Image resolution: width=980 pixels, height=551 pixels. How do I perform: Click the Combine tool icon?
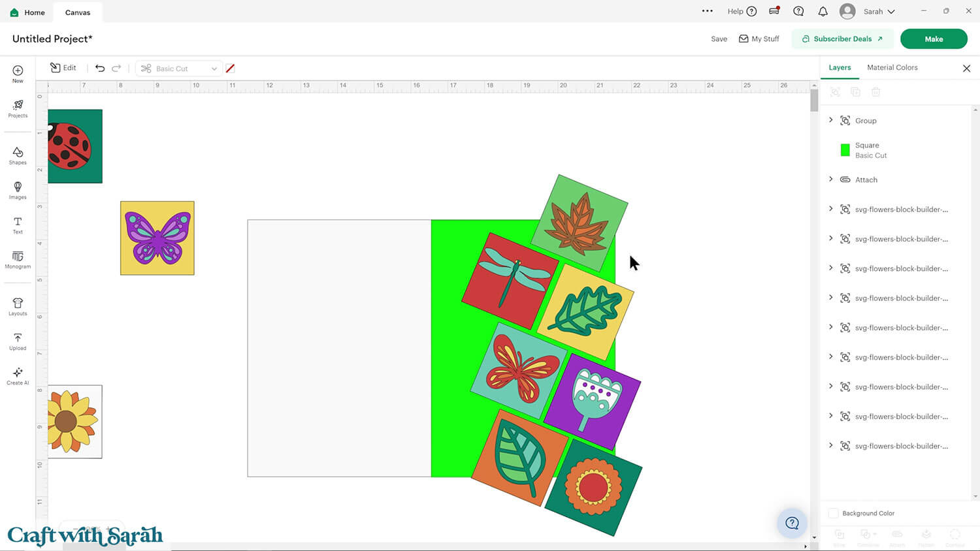[868, 537]
